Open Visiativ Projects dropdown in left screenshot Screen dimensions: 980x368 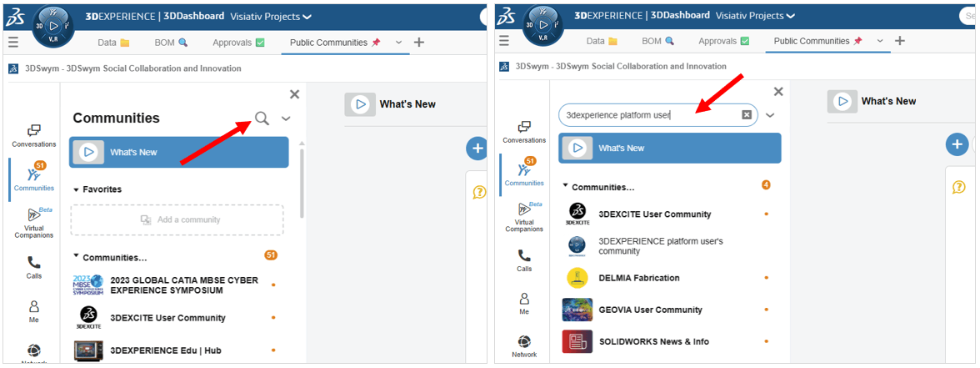click(x=271, y=16)
